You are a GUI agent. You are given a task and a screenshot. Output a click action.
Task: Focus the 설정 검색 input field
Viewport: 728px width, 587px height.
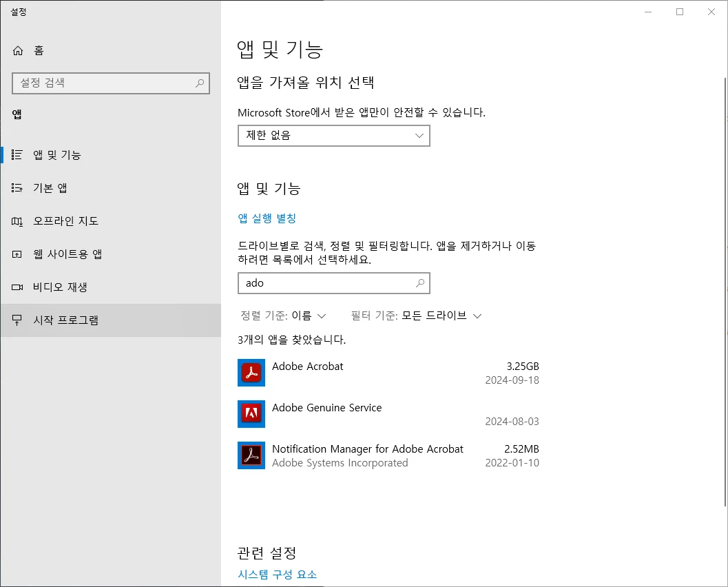110,83
